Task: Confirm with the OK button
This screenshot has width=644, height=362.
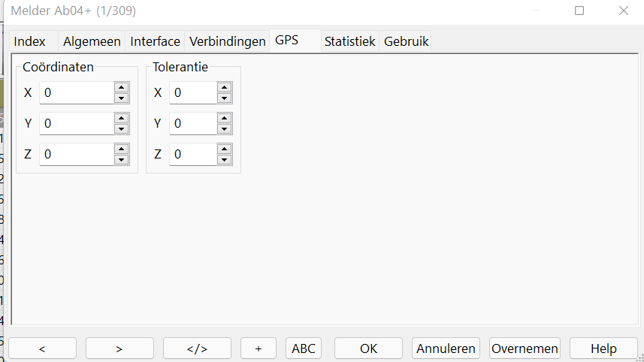Action: [368, 348]
